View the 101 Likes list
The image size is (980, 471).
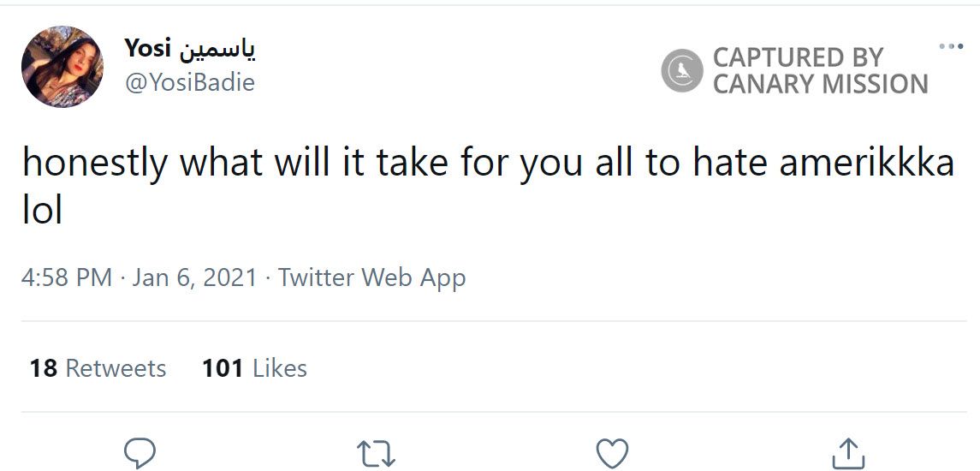254,368
